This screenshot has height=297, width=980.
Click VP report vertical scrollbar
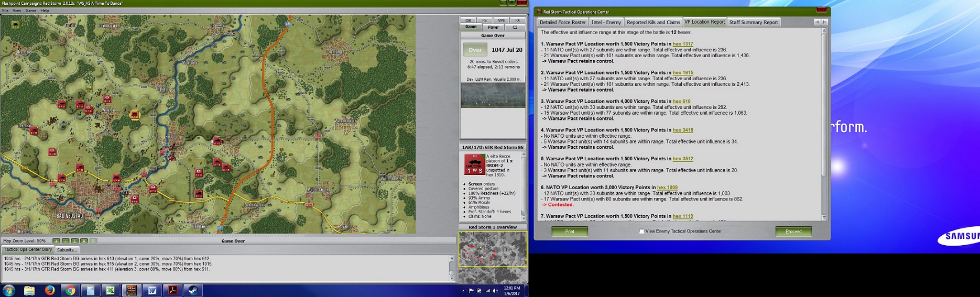click(824, 124)
